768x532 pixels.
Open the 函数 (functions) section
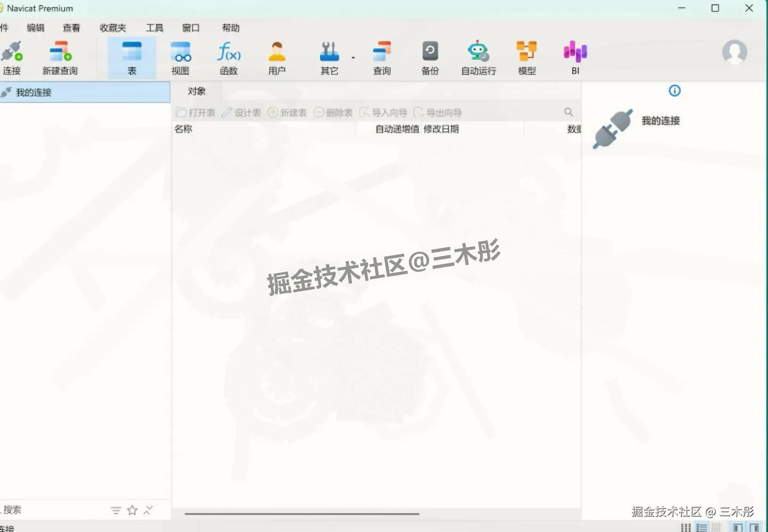[229, 57]
